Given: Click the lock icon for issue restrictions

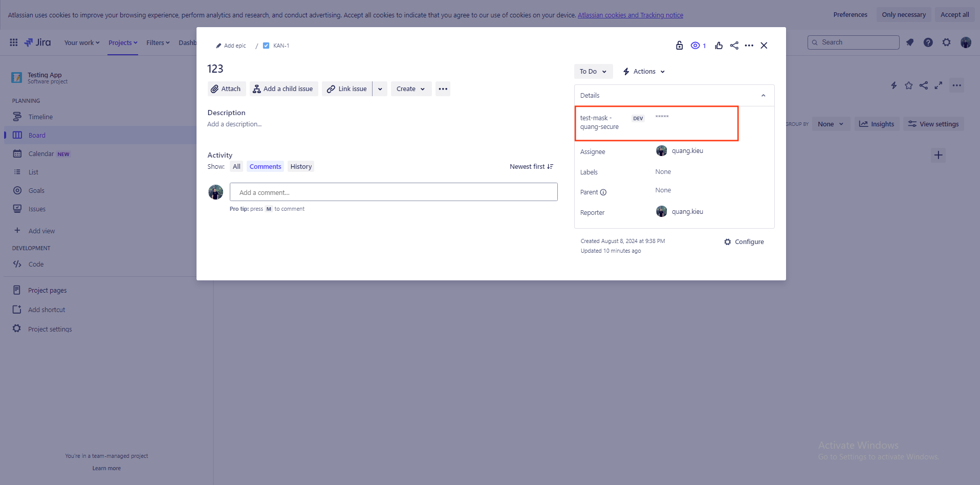Looking at the screenshot, I should 679,46.
